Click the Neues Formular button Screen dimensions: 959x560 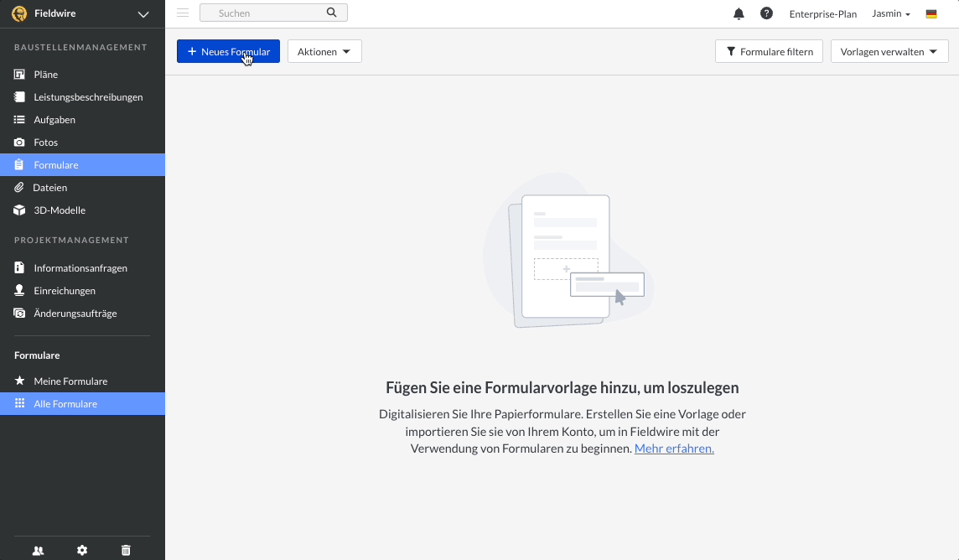[227, 51]
